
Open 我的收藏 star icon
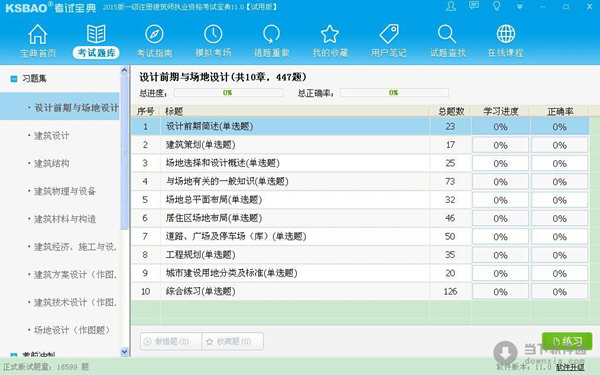click(330, 34)
